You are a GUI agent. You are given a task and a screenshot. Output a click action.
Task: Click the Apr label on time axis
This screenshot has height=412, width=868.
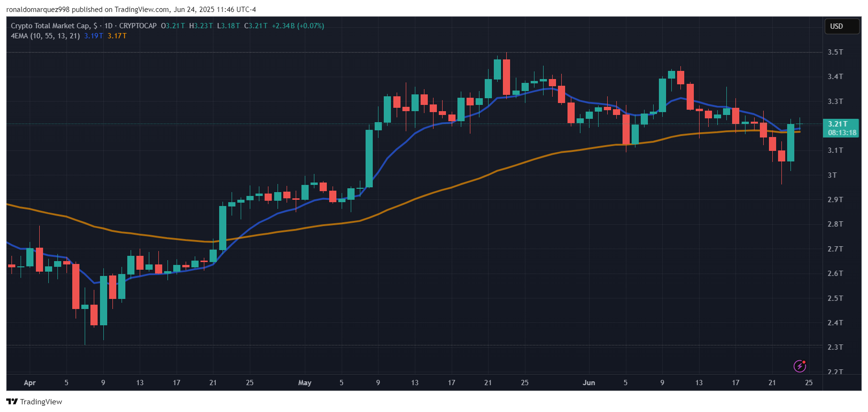[x=30, y=383]
